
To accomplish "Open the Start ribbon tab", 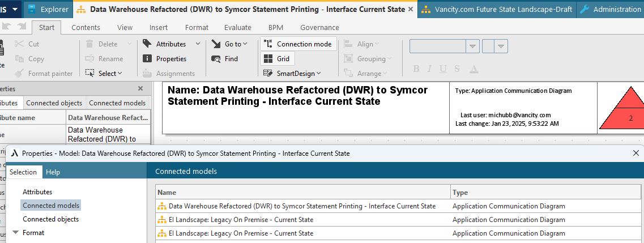I will [x=46, y=28].
